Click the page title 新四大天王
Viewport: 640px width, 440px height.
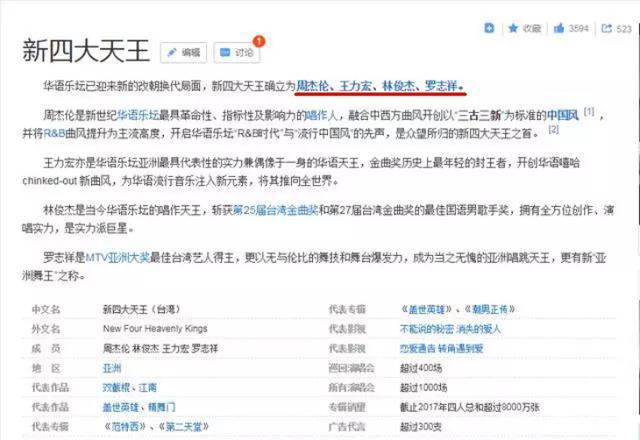pos(86,51)
